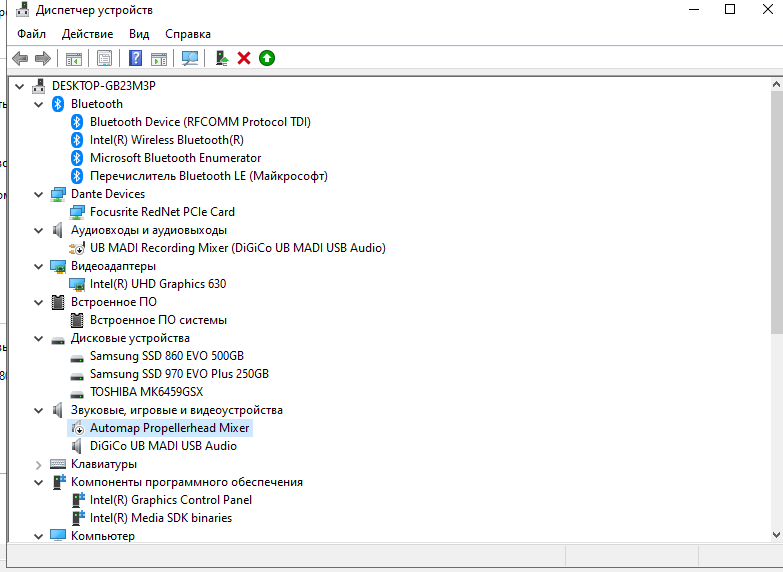Open the Вид menu
This screenshot has width=783, height=572.
pos(139,34)
